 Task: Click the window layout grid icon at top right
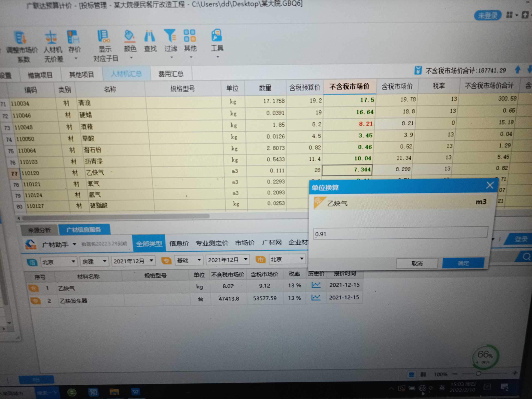509,15
